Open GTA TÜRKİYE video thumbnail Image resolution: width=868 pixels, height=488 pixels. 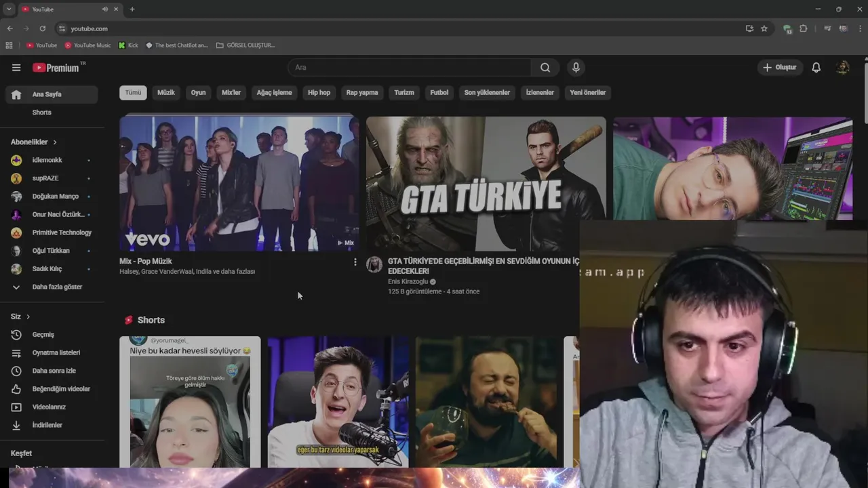(486, 183)
